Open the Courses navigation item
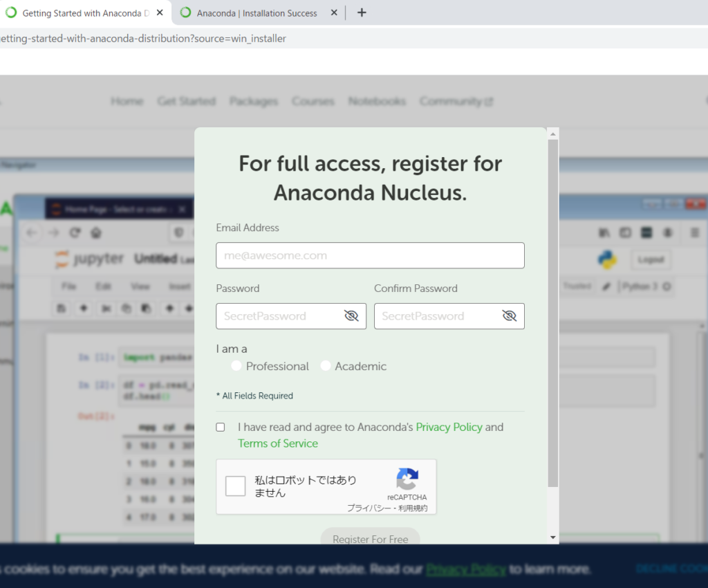 tap(313, 101)
